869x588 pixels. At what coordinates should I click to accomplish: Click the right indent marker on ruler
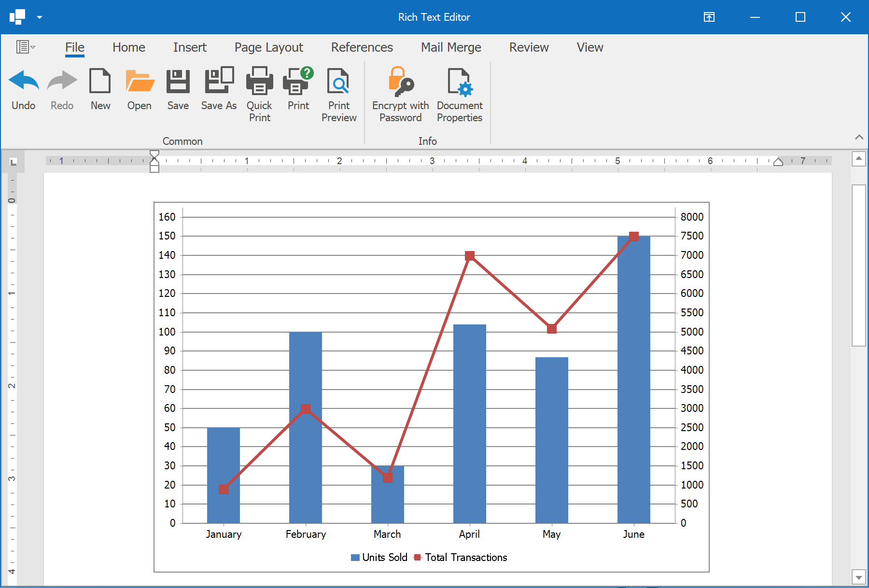click(x=778, y=162)
